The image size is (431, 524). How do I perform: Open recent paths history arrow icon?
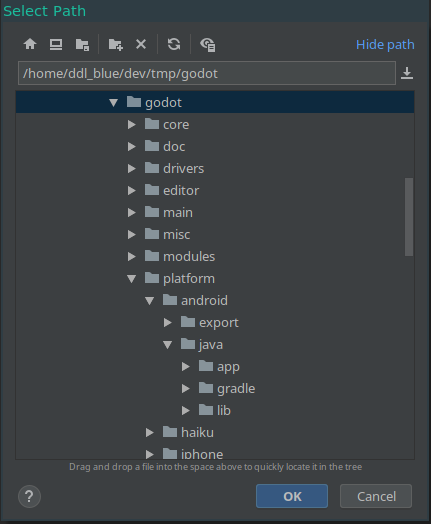click(x=407, y=73)
